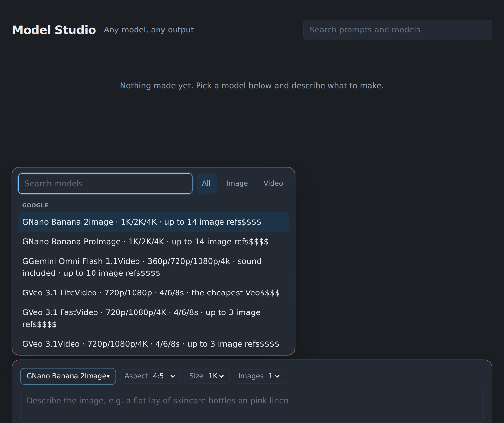Pick the Gemini Omni Flash 1.1 video model
The height and width of the screenshot is (423, 504).
pos(154,267)
